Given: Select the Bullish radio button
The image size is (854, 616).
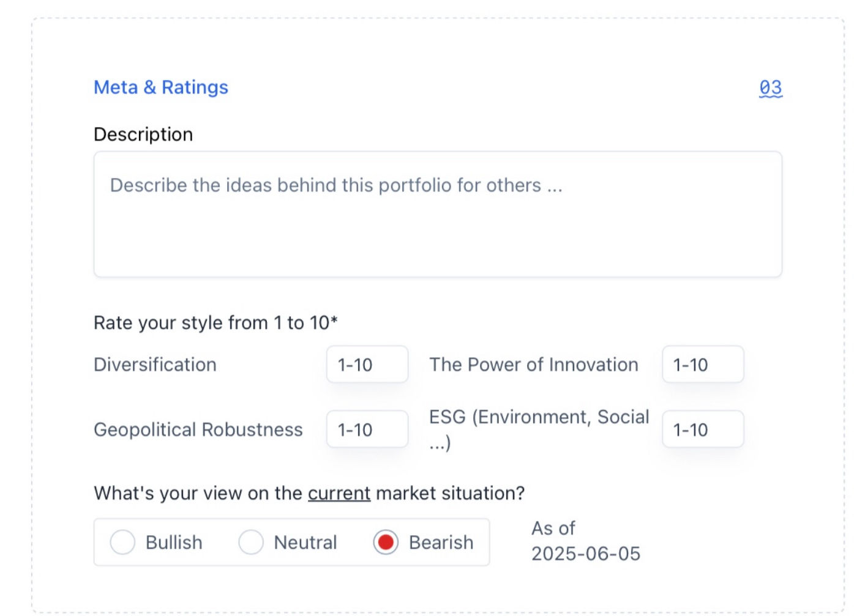Looking at the screenshot, I should pyautogui.click(x=122, y=543).
